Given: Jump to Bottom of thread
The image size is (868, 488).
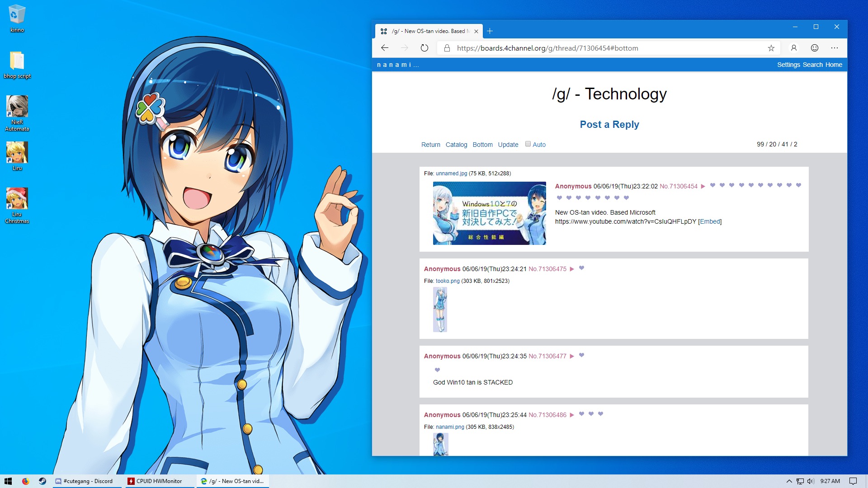Looking at the screenshot, I should tap(482, 145).
